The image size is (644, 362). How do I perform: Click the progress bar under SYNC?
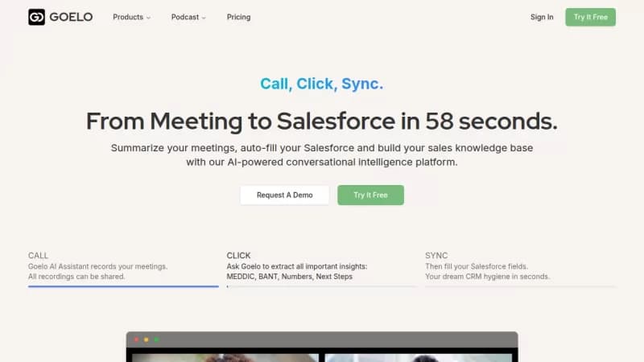[x=520, y=286]
